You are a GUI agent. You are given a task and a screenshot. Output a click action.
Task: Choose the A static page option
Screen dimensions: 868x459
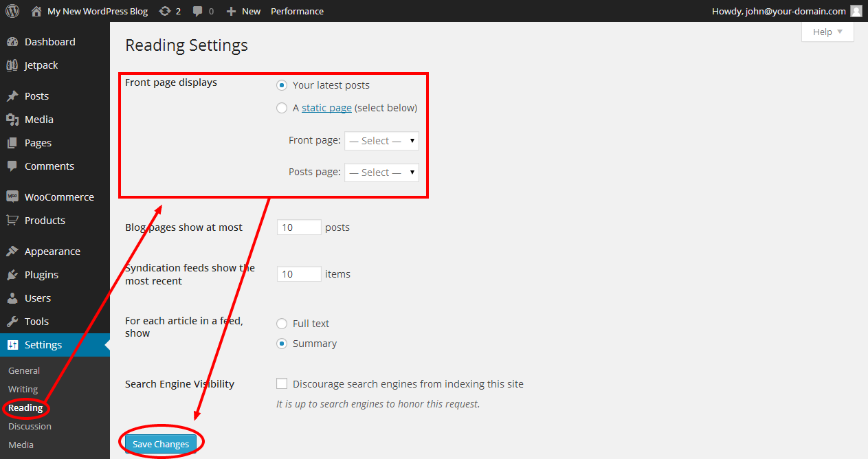tap(282, 108)
